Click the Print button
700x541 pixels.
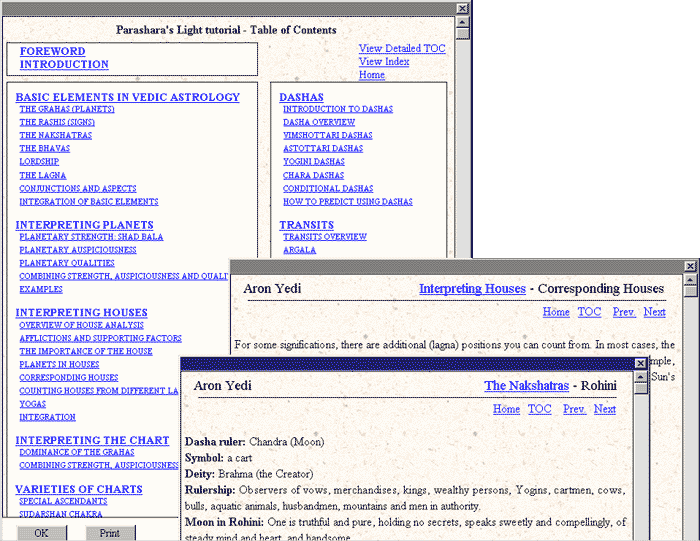click(110, 533)
